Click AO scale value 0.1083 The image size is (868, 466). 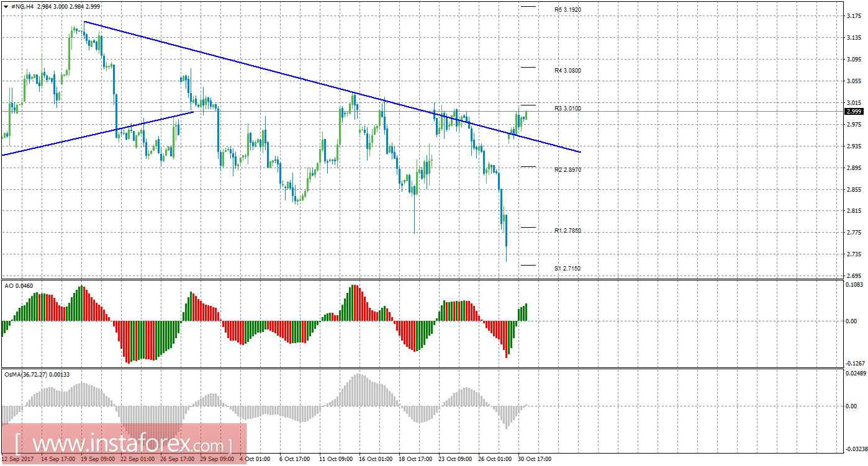coord(855,285)
